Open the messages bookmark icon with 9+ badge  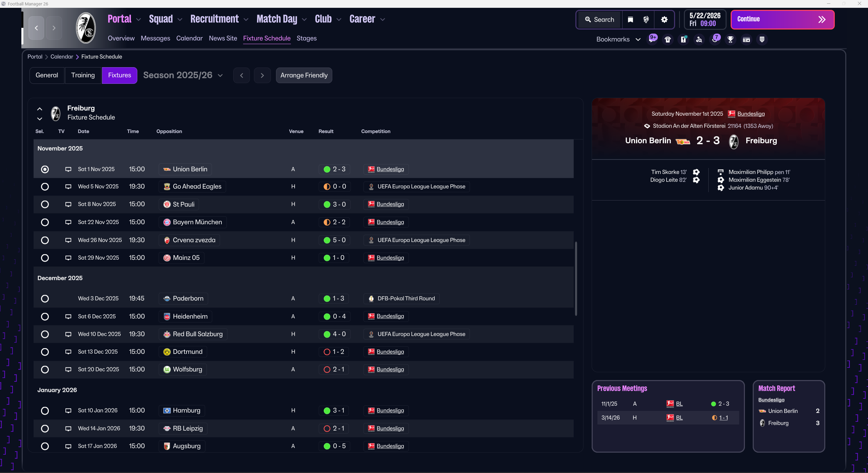[x=652, y=39]
